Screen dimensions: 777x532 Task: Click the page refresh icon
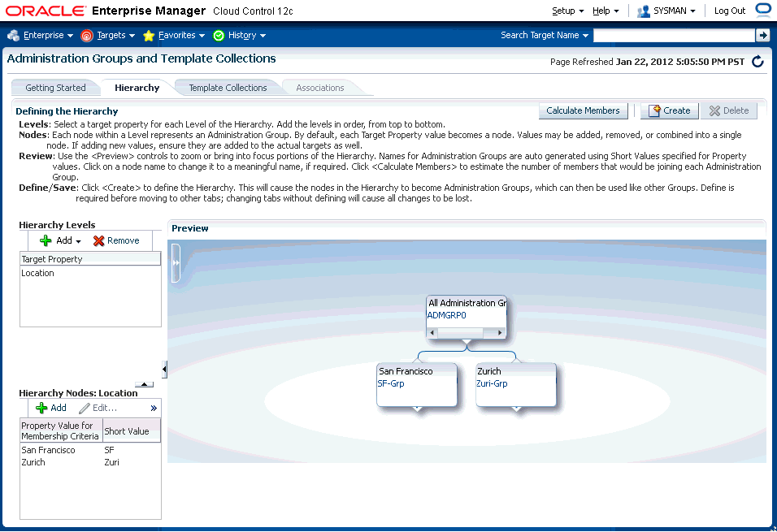point(757,62)
